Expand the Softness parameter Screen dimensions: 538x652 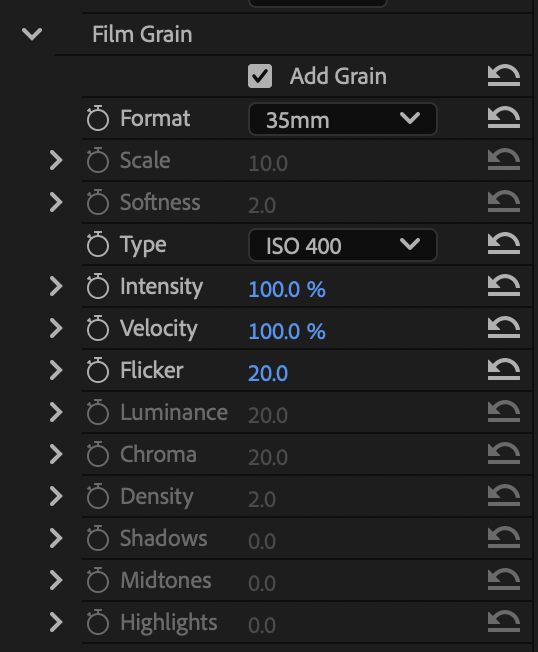coord(56,203)
